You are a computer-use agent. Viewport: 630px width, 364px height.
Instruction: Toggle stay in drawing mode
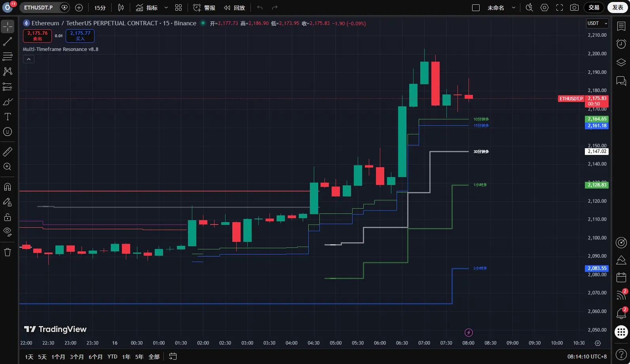pos(8,202)
